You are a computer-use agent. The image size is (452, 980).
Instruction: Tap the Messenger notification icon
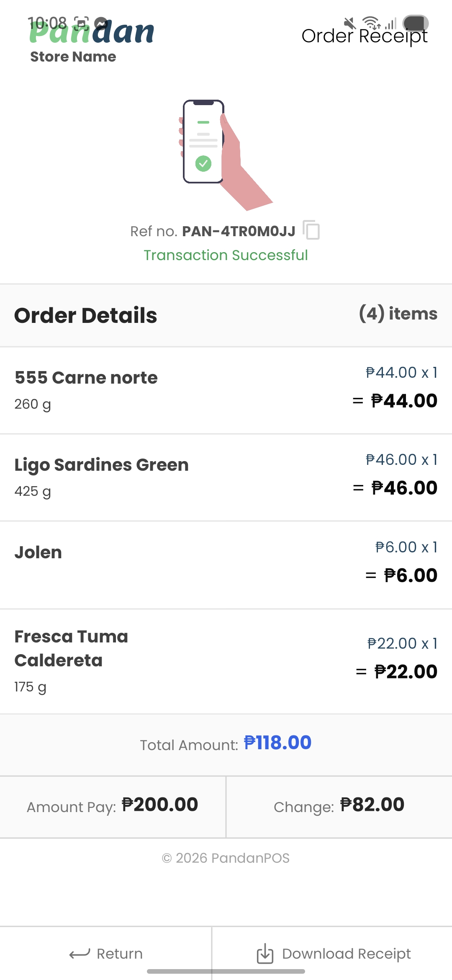pyautogui.click(x=100, y=23)
